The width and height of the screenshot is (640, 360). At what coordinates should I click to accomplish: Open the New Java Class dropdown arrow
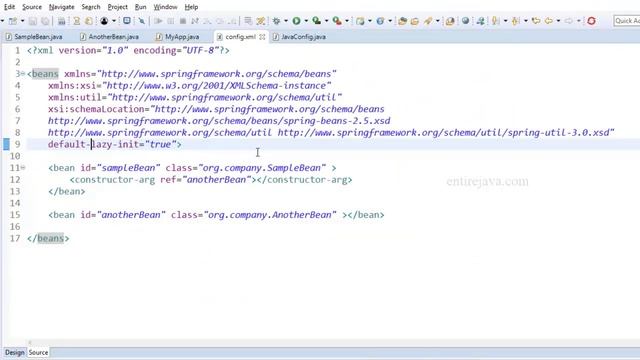[x=390, y=21]
